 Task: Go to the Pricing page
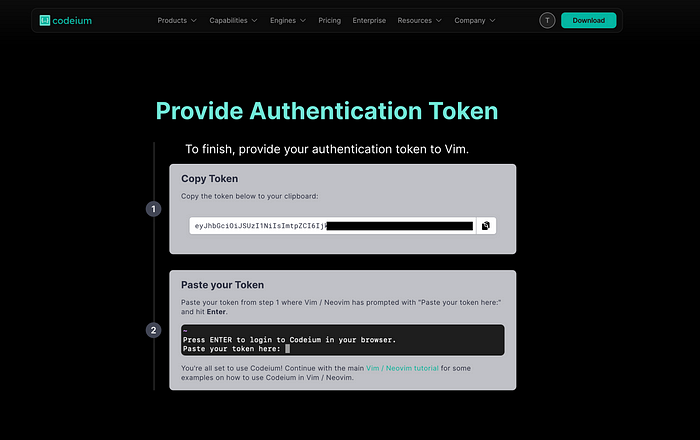[329, 20]
